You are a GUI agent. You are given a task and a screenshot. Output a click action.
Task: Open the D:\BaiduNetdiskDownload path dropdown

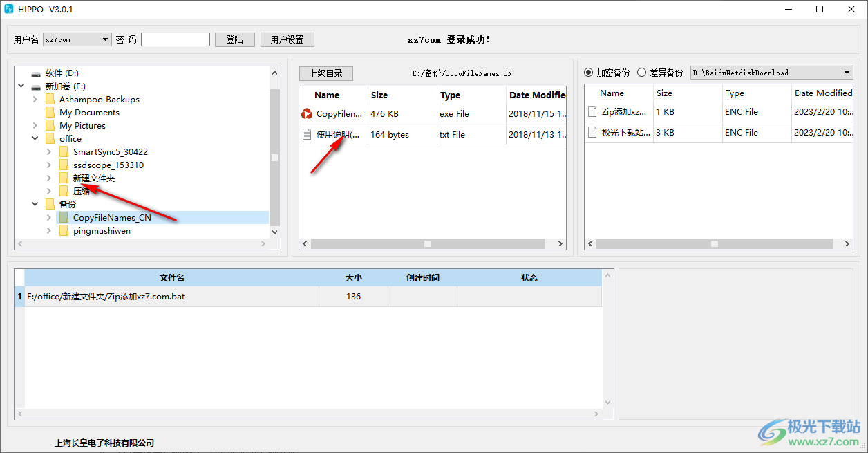772,73
